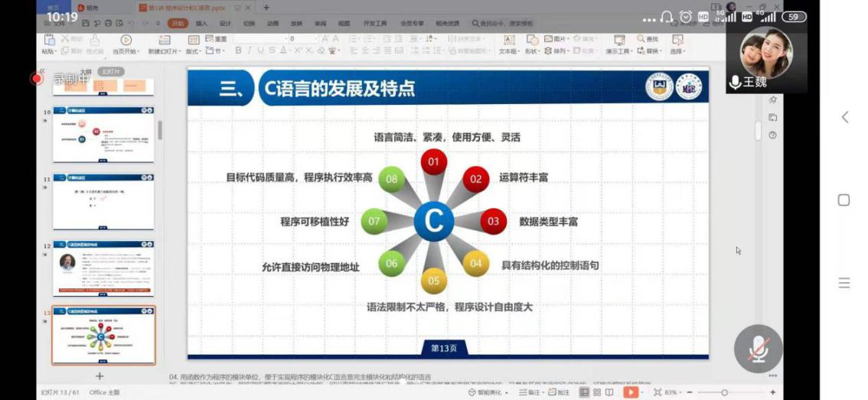Click the muted microphone button
Viewport: 868px width, 400px height.
[x=758, y=349]
